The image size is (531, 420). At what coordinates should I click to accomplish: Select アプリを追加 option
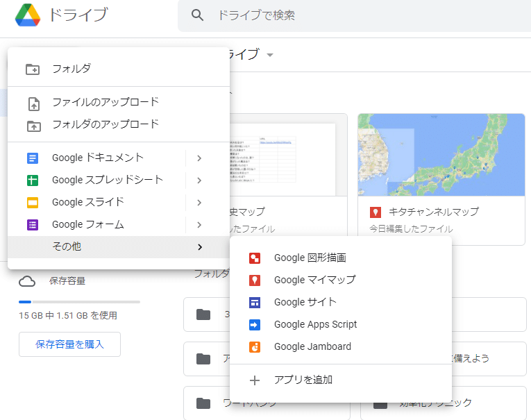tap(341, 380)
